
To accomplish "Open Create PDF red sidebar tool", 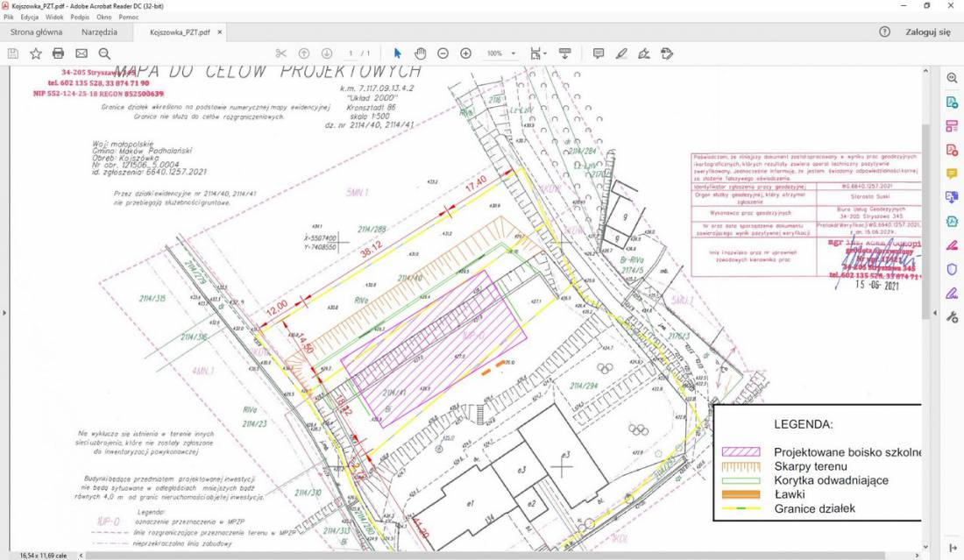I will click(x=952, y=150).
